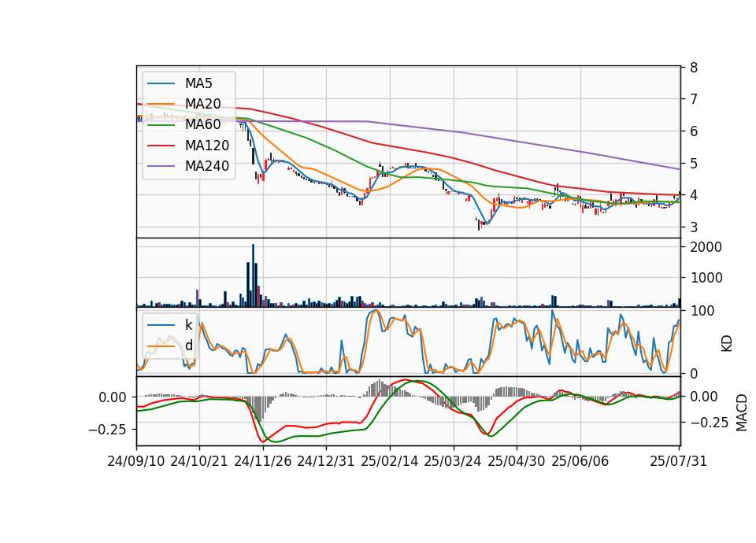This screenshot has height=543, width=756.
Task: Click the left MACD axis value 0.00
Action: 113,397
